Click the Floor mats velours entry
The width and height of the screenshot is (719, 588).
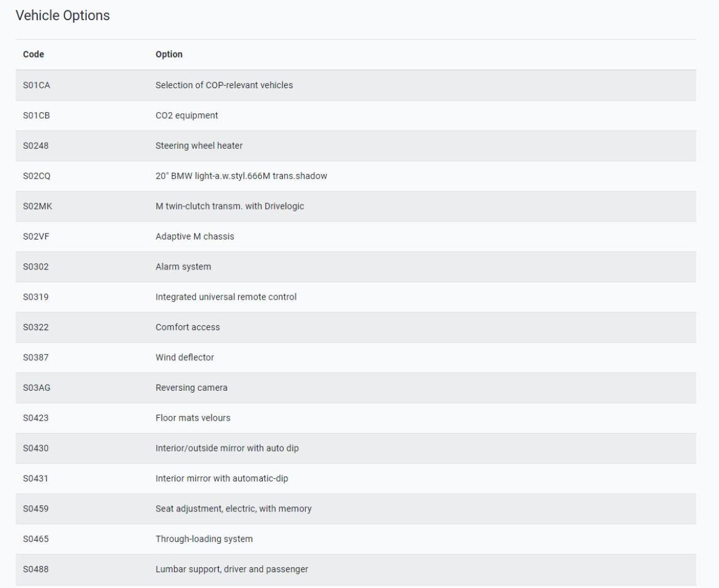pyautogui.click(x=192, y=418)
